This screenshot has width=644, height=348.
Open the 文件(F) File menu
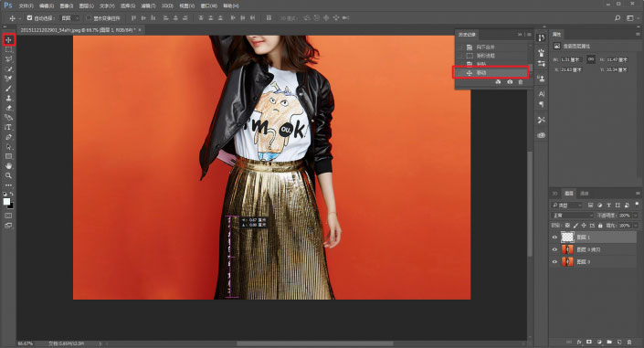26,6
